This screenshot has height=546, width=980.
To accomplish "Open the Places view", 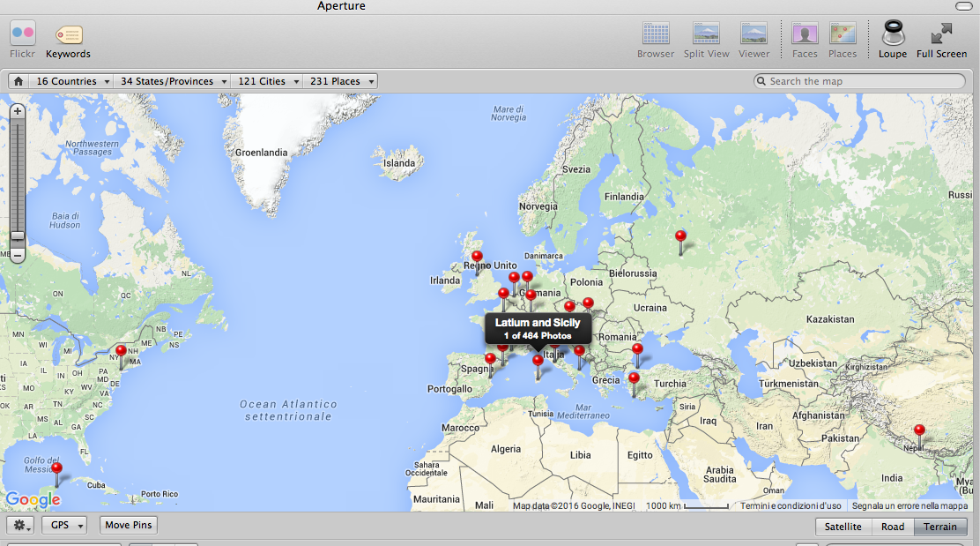I will pos(843,40).
